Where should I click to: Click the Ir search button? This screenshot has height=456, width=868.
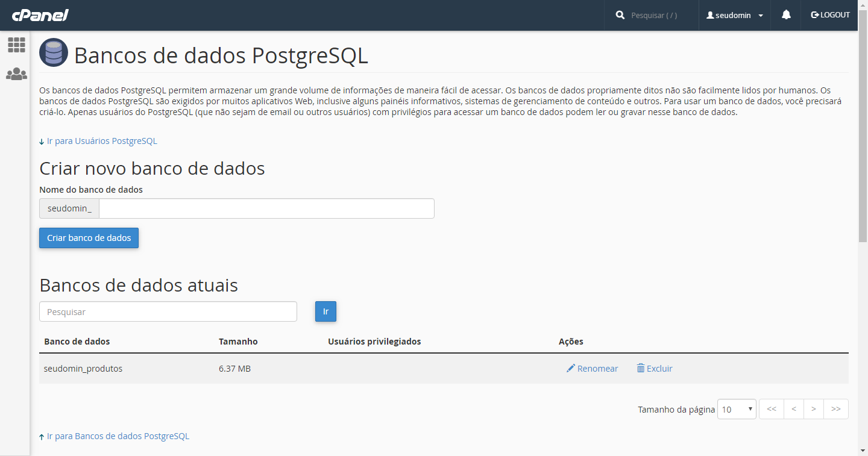pos(325,311)
